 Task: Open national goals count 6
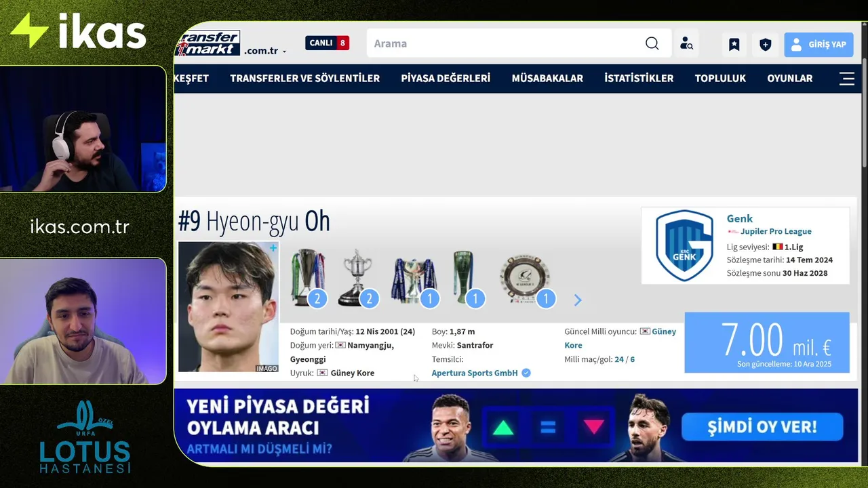pos(633,359)
